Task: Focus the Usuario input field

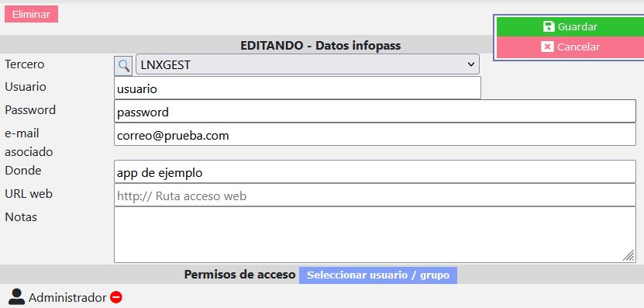Action: pyautogui.click(x=298, y=88)
